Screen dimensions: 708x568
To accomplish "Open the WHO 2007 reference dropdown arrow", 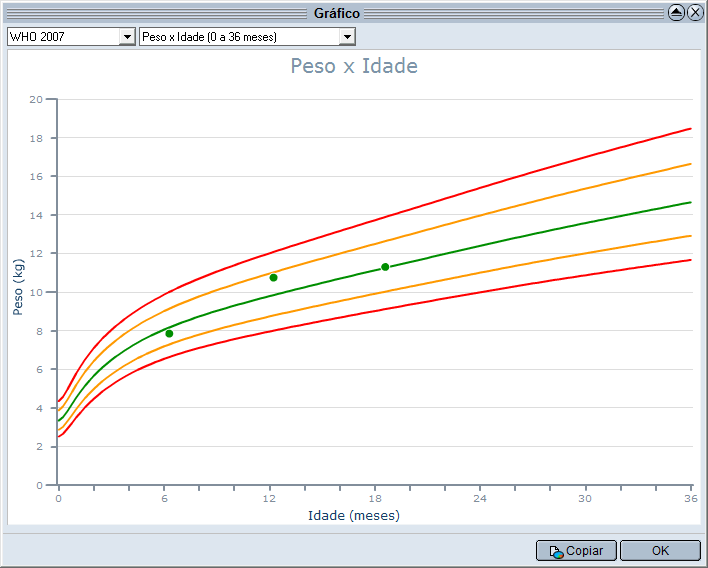I will 127,37.
